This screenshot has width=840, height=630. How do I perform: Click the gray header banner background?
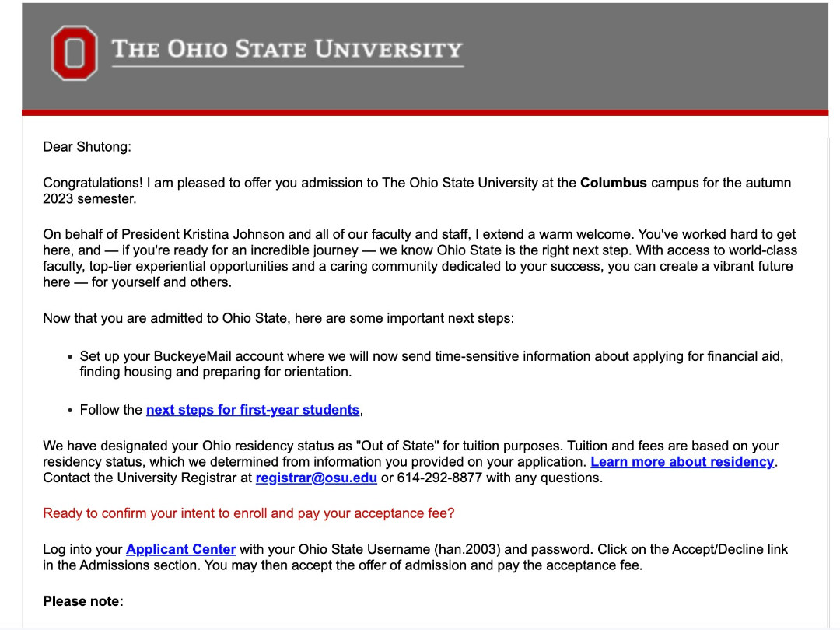point(643,56)
